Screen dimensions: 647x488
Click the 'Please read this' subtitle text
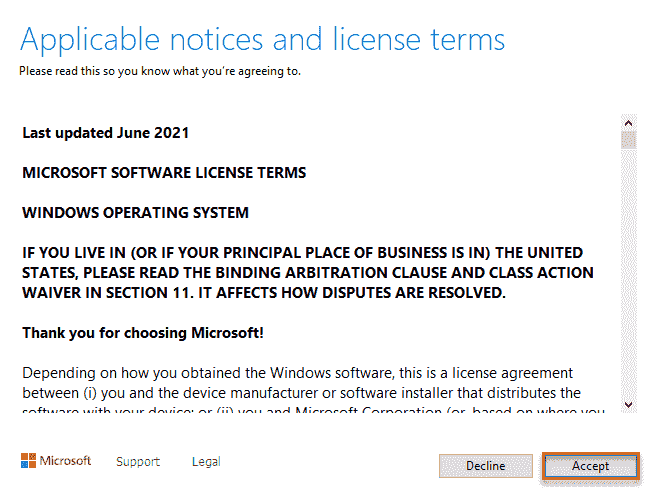tap(160, 71)
